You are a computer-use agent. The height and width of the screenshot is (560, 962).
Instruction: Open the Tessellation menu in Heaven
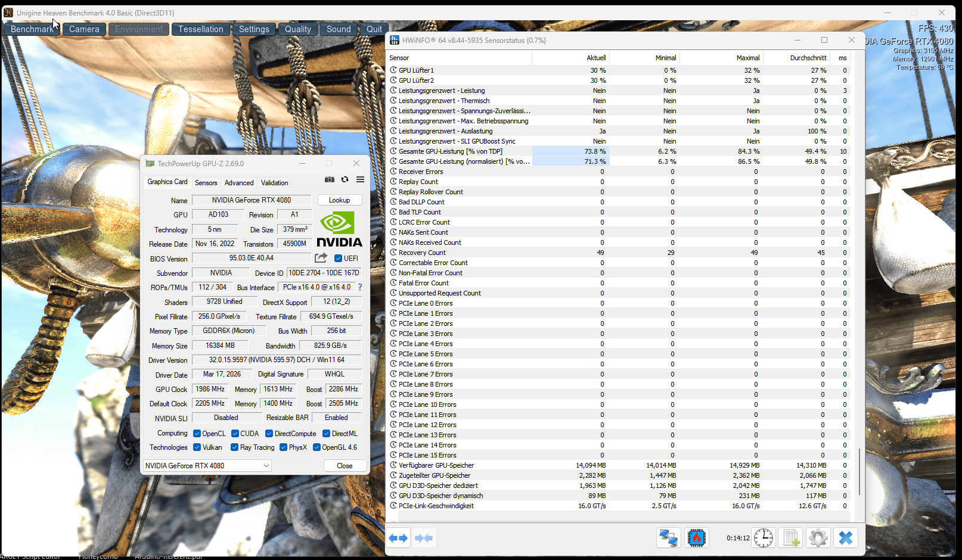(200, 29)
